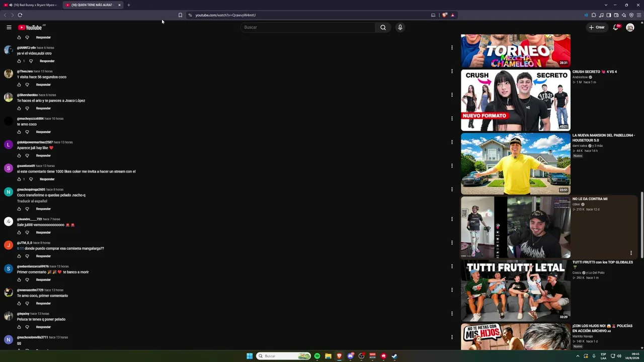The height and width of the screenshot is (362, 644).
Task: Open 'TUTTI FRUTTI con los TOP GLOBALES' title
Action: 602,264
